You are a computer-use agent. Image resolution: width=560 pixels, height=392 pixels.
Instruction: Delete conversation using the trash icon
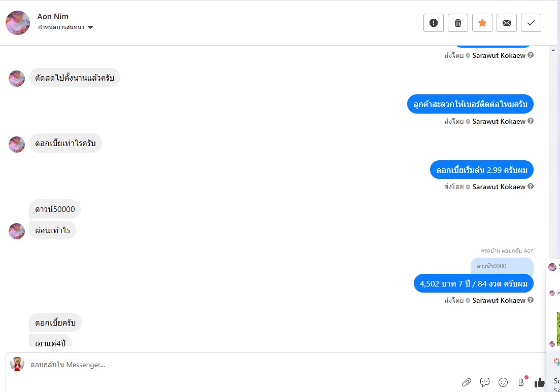[x=457, y=23]
